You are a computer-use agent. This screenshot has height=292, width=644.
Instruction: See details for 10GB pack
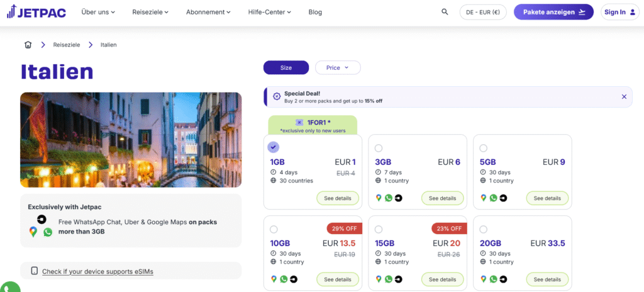(338, 279)
